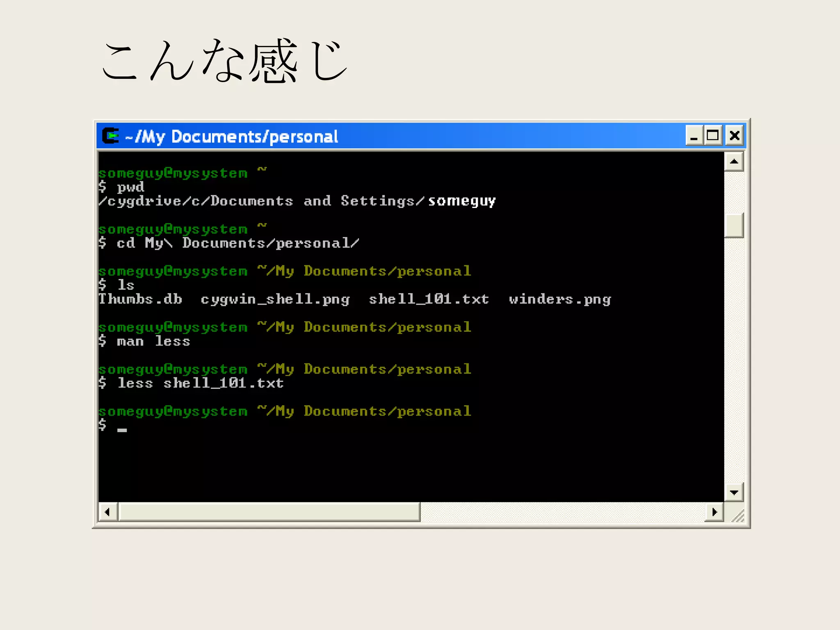Click the 'cd My\ Documents/personal/' command
The width and height of the screenshot is (840, 630).
pyautogui.click(x=238, y=243)
